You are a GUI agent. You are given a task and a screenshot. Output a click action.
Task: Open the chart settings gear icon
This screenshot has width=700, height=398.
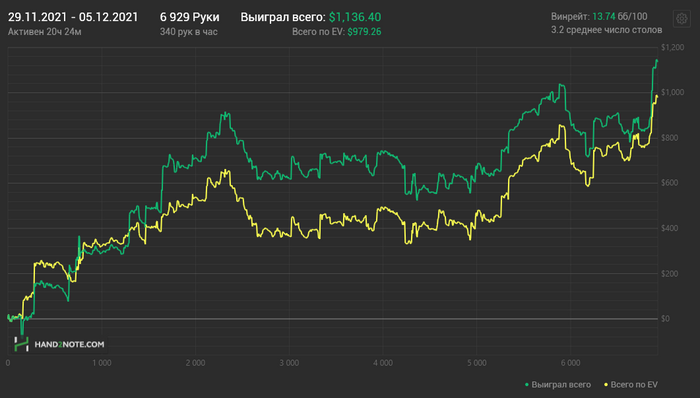681,19
